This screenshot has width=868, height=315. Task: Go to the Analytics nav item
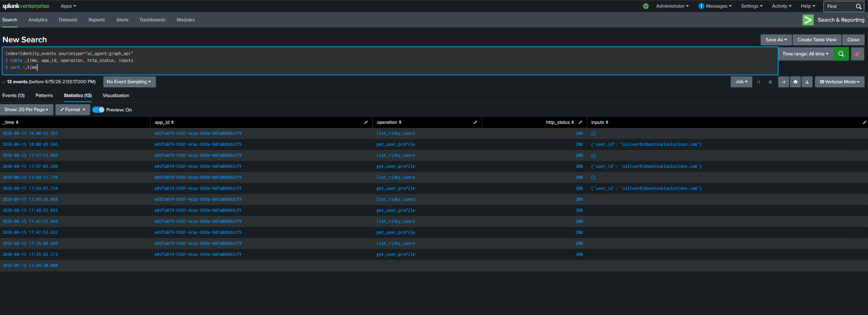(38, 20)
